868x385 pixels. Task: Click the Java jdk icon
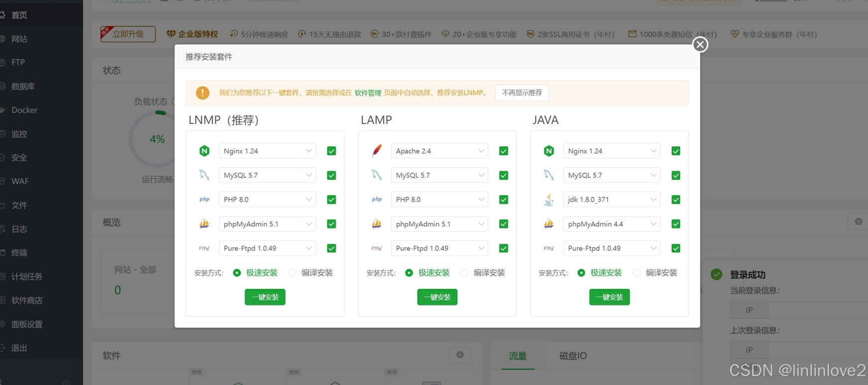[549, 200]
